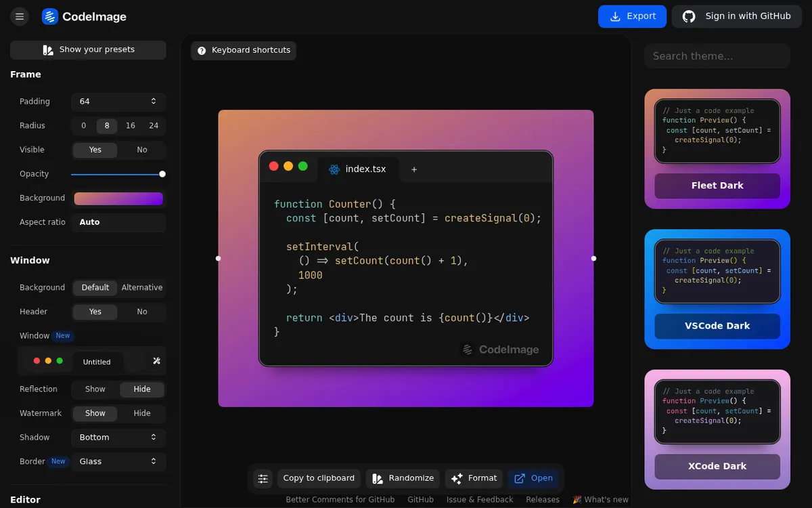Set window Header to No
The height and width of the screenshot is (508, 812).
pos(142,312)
